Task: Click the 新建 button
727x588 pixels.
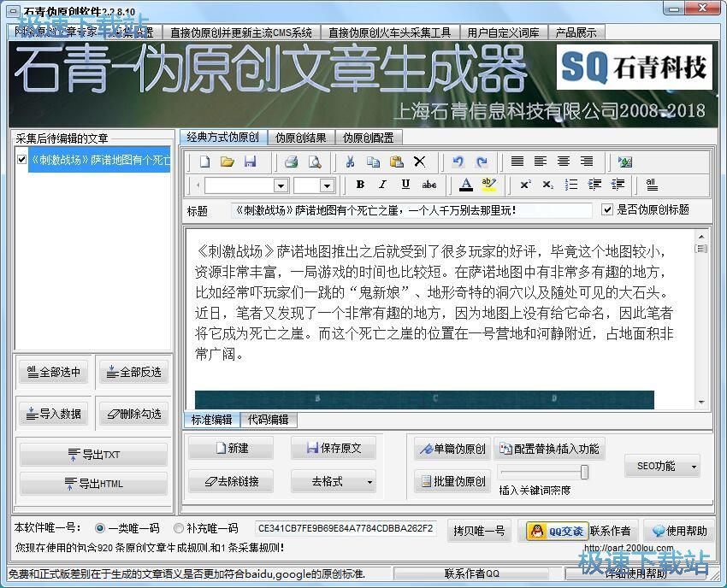Action: pos(231,448)
